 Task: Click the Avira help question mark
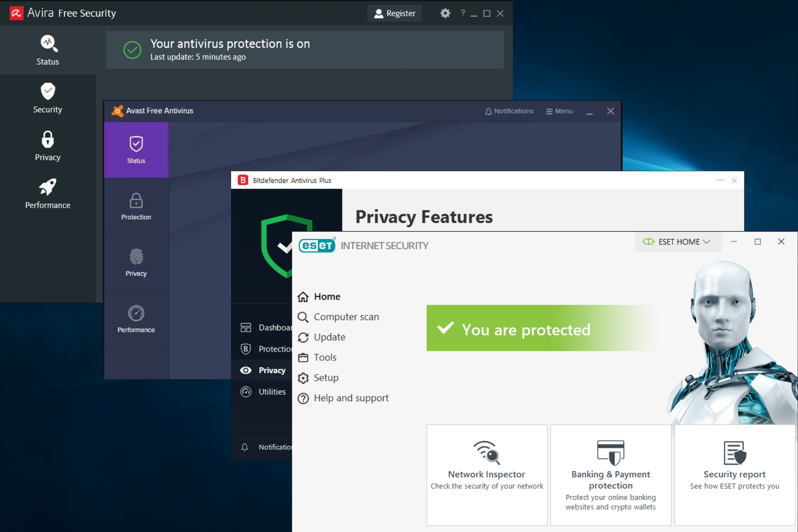pyautogui.click(x=463, y=13)
